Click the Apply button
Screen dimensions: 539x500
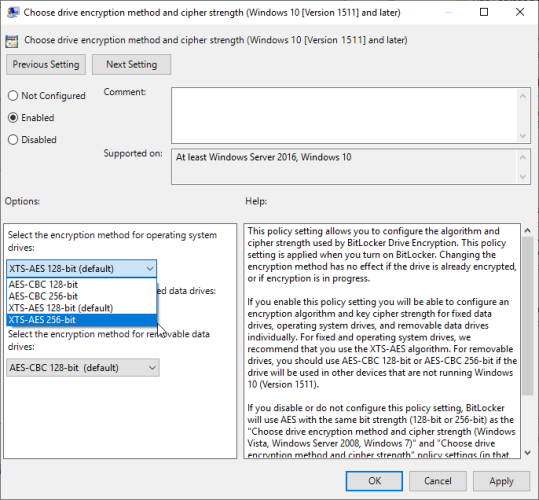501,481
